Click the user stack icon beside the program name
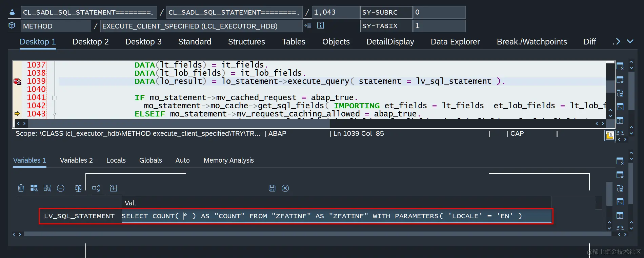This screenshot has width=644, height=258. [12, 12]
